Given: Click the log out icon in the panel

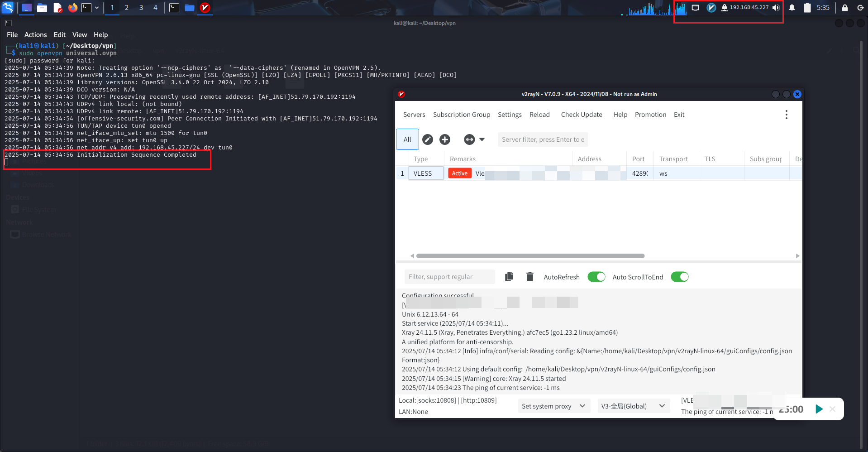Looking at the screenshot, I should point(860,8).
